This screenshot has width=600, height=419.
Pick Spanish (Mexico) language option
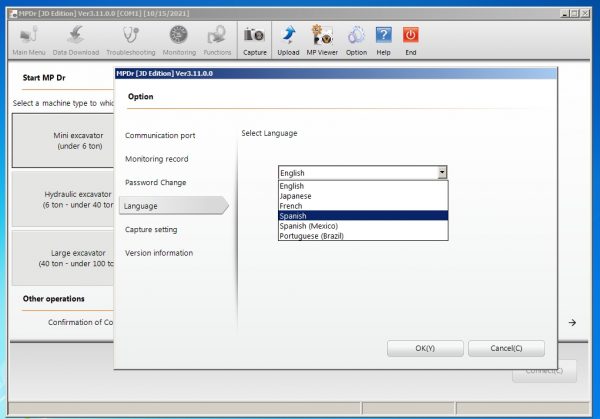(311, 226)
